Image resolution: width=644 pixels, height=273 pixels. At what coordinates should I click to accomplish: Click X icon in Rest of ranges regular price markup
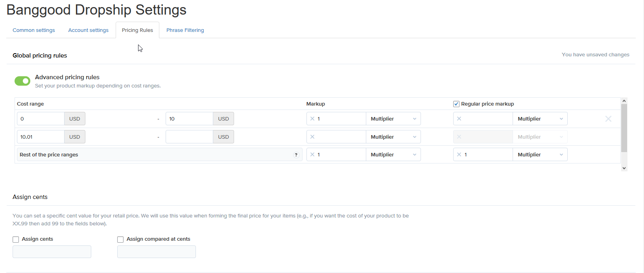[459, 154]
